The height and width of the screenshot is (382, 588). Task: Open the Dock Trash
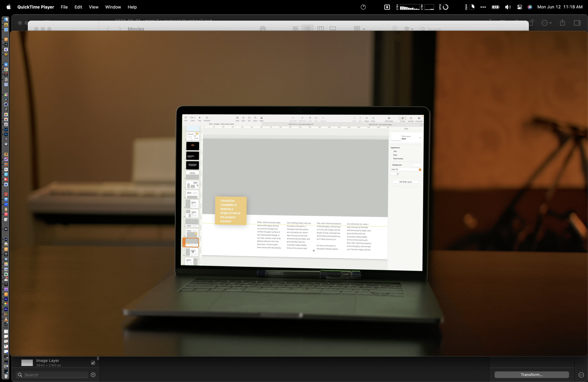tap(6, 376)
